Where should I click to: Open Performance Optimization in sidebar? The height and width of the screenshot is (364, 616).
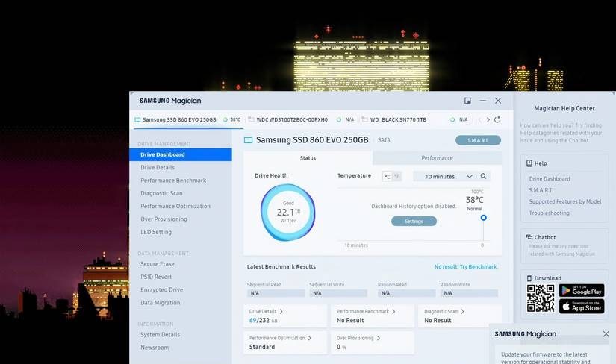(175, 206)
